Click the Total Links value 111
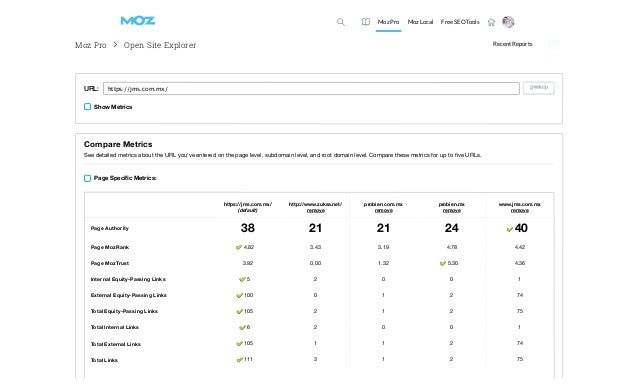The width and height of the screenshot is (638, 388). click(x=248, y=360)
